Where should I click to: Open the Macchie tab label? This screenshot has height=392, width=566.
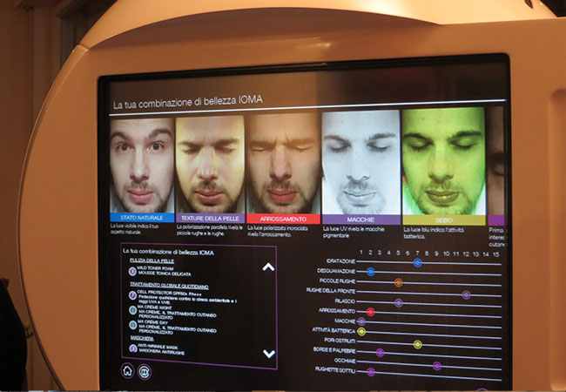pyautogui.click(x=360, y=220)
